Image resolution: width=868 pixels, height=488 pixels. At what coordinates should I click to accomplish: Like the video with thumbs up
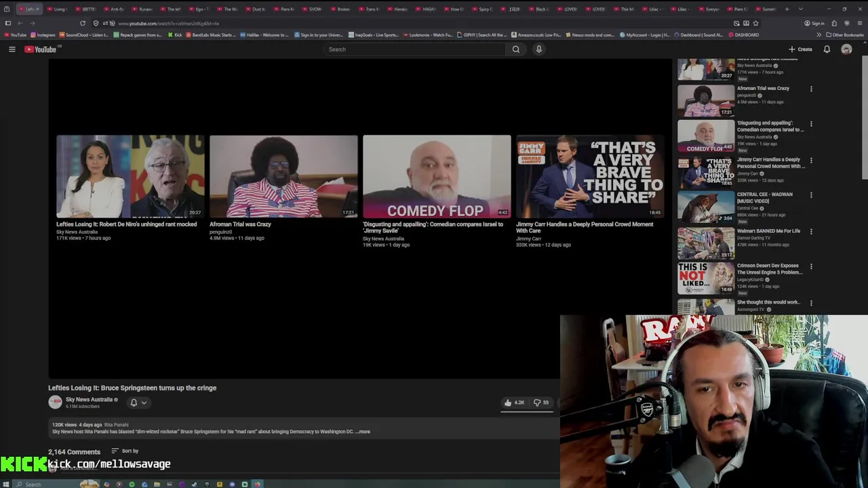click(x=514, y=403)
